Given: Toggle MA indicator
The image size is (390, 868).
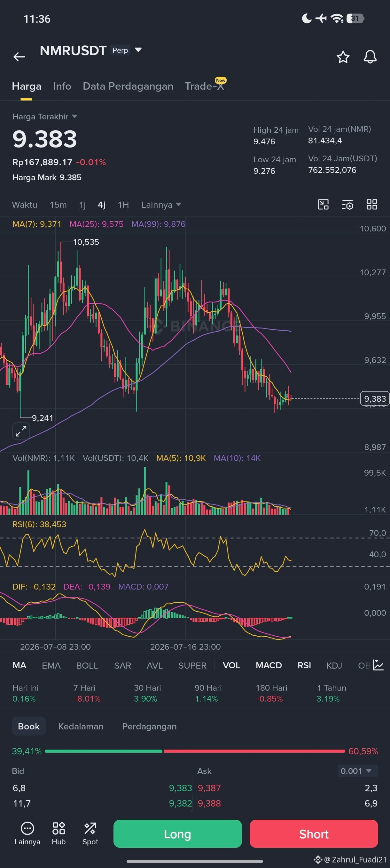Looking at the screenshot, I should tap(19, 665).
